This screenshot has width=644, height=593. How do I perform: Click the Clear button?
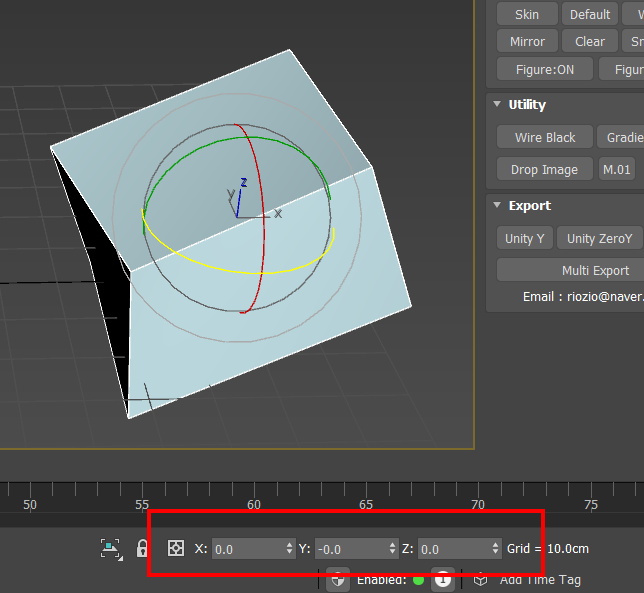590,41
